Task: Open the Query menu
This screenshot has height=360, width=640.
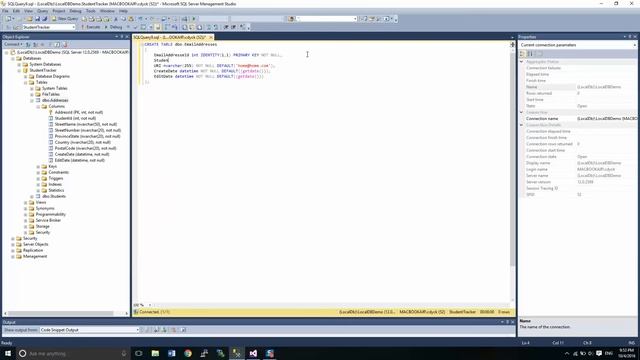Action: click(x=42, y=11)
